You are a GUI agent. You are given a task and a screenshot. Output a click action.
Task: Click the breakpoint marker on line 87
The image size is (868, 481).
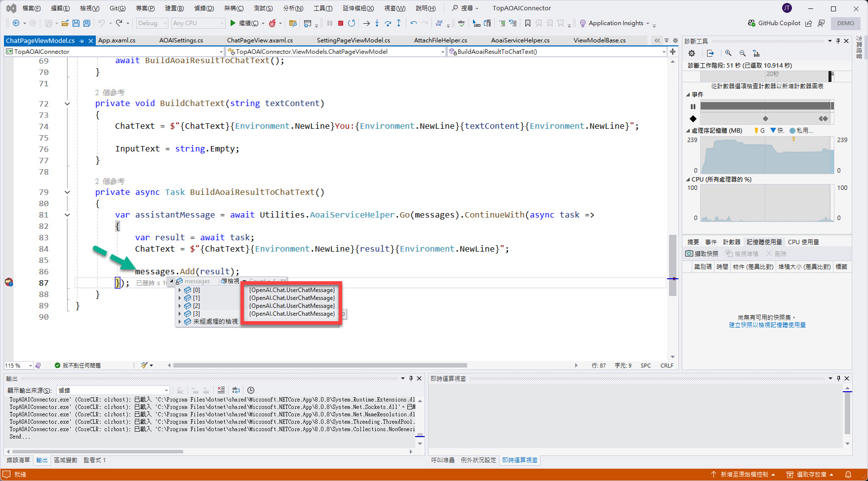click(9, 283)
